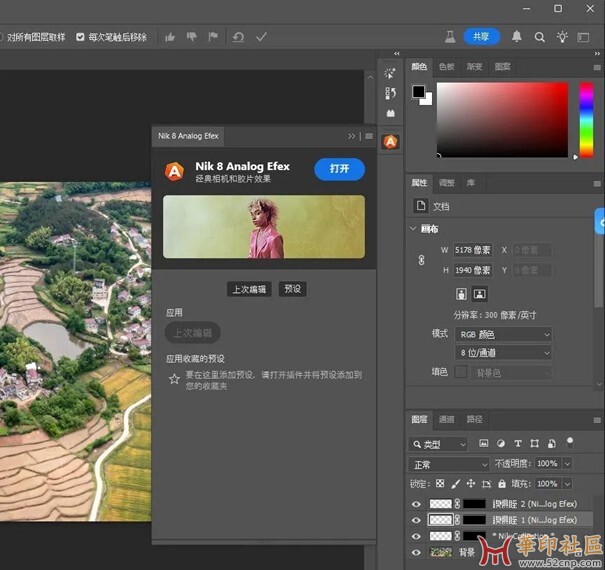Switch to the 色板 tab
This screenshot has width=605, height=570.
[446, 67]
